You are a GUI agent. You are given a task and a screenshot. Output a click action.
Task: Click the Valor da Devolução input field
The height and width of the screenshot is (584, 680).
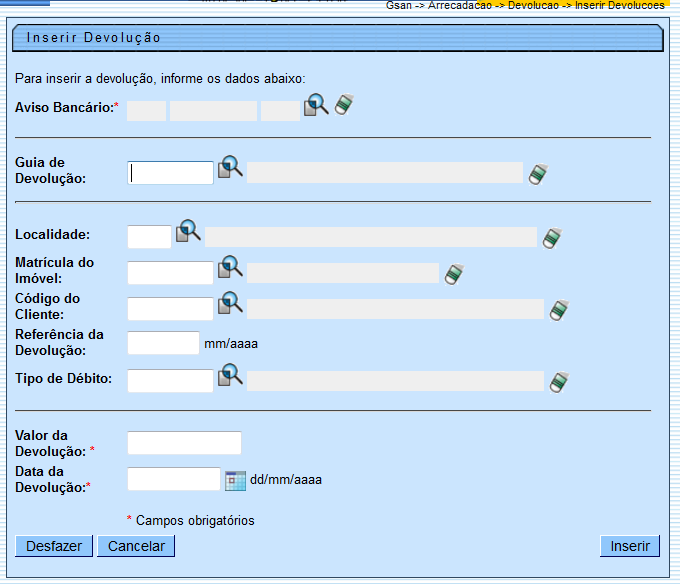(185, 443)
